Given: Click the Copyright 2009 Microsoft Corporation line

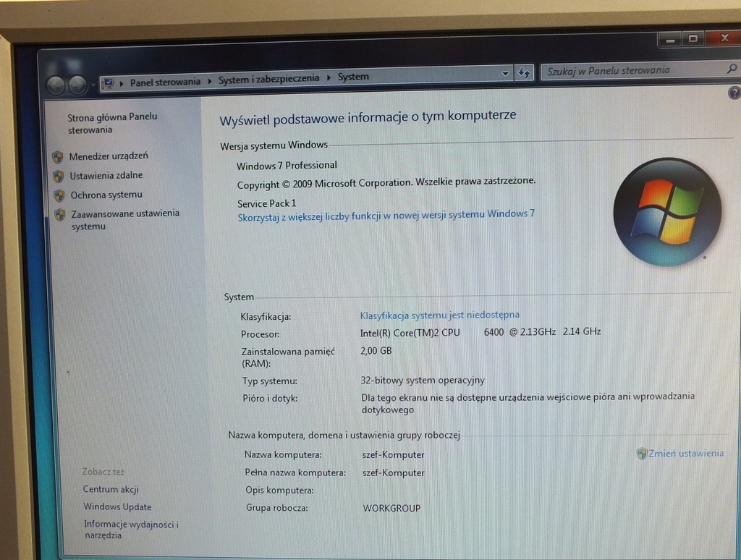Looking at the screenshot, I should click(x=386, y=183).
